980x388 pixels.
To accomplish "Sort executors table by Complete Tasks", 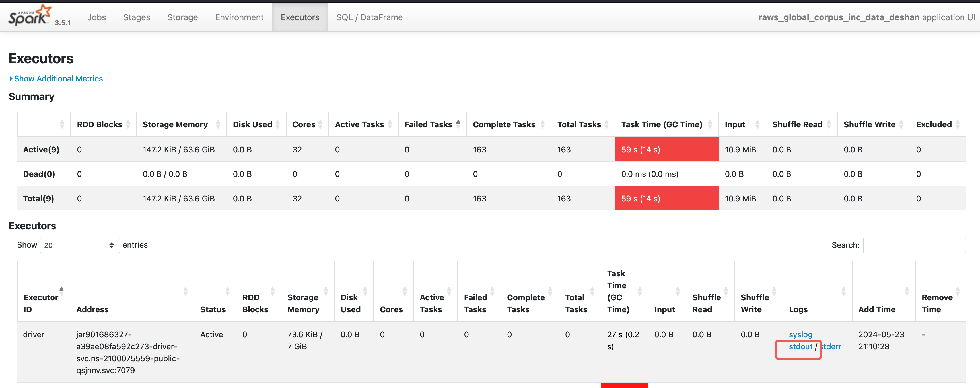I will click(x=530, y=291).
